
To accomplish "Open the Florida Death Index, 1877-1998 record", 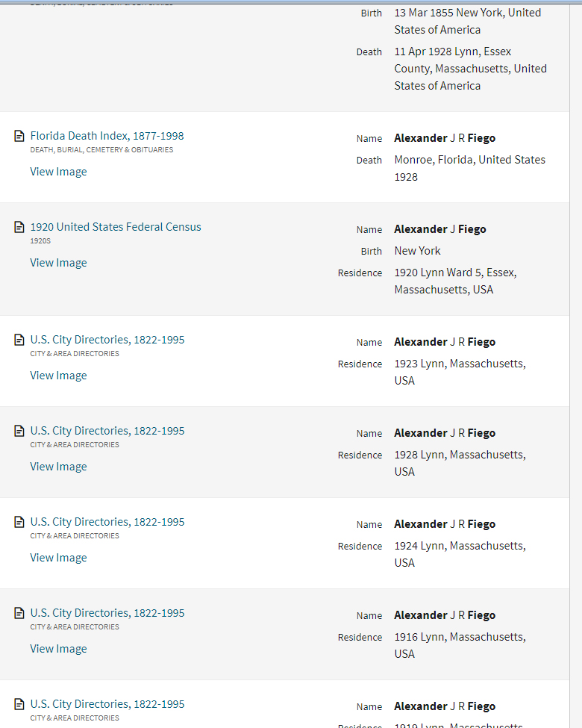I will 107,135.
